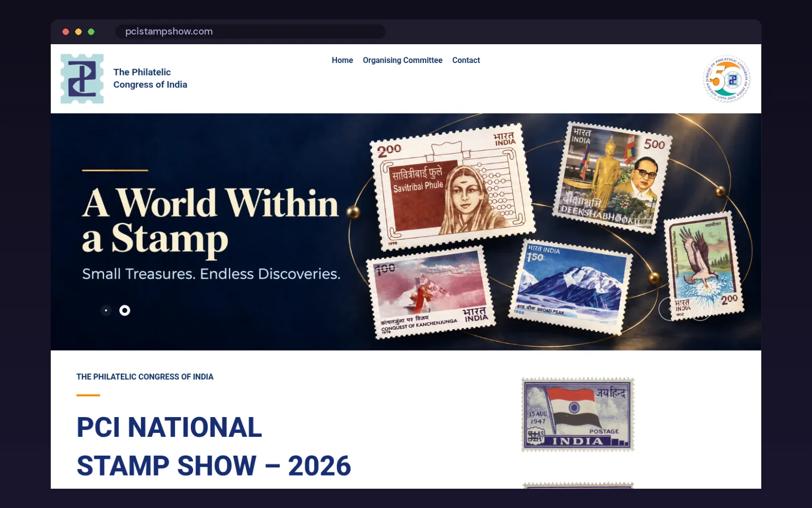Open the Home menu item

click(343, 60)
